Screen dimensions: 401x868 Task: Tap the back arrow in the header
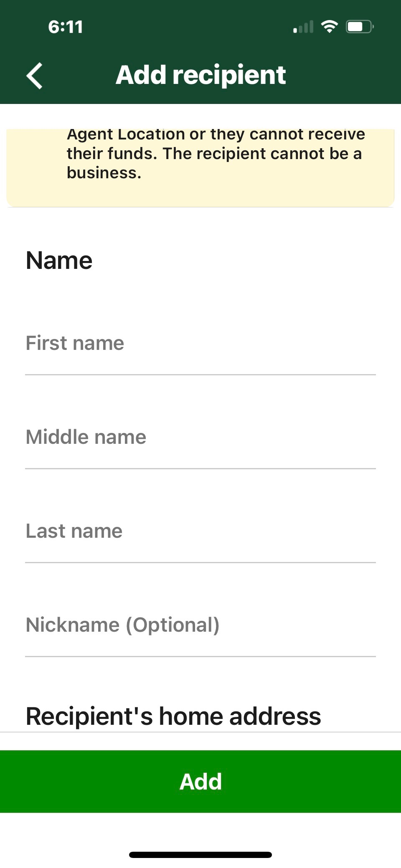35,76
